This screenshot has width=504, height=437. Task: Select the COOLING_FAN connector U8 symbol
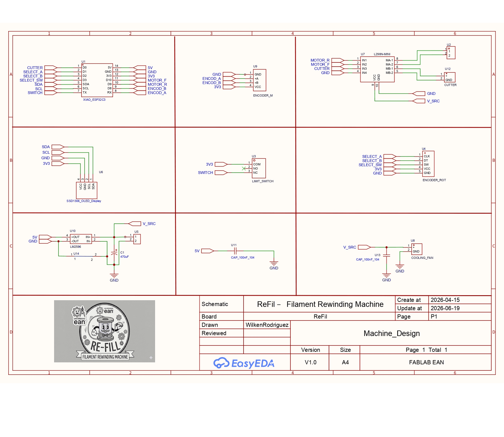tap(417, 249)
